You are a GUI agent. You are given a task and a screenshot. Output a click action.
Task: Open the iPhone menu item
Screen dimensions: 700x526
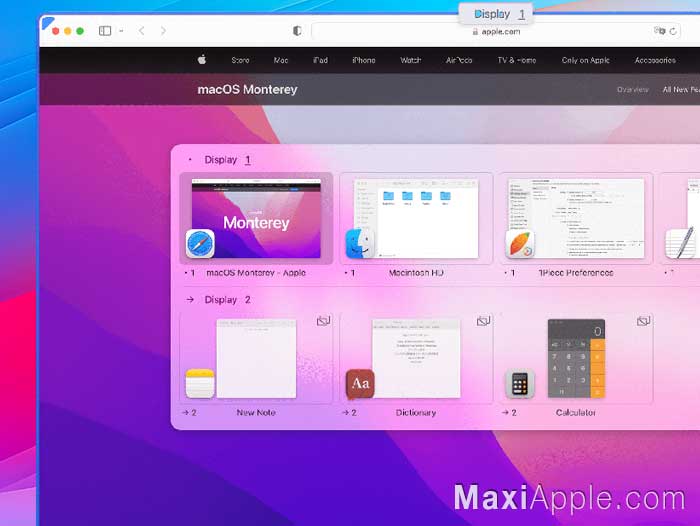point(363,60)
